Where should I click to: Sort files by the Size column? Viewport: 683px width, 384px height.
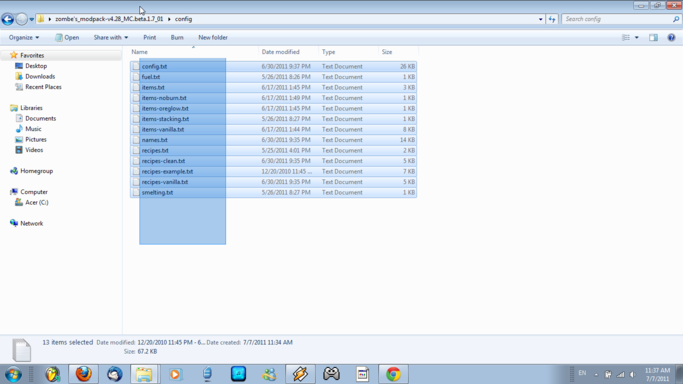(x=387, y=52)
